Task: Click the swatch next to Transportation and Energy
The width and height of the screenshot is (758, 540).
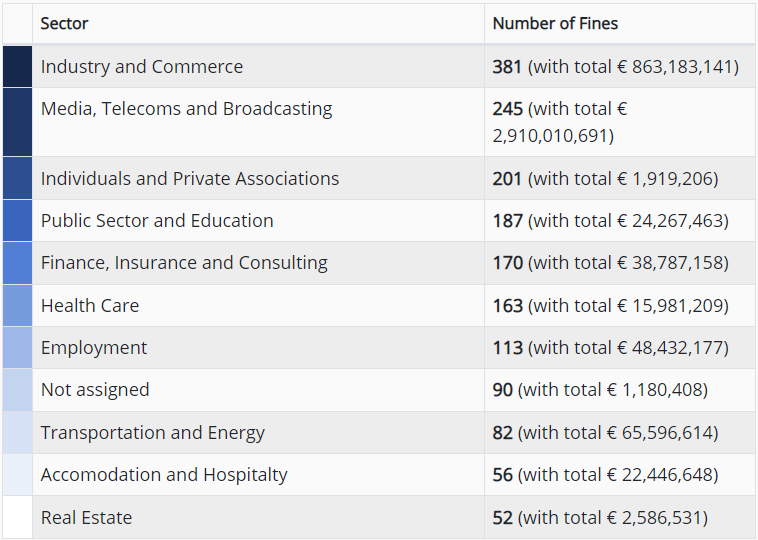Action: pos(18,433)
